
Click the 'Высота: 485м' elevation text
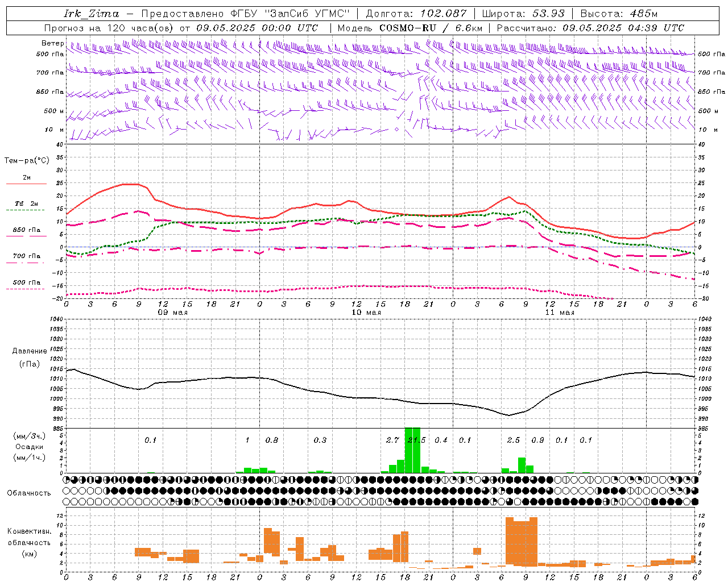click(x=619, y=14)
